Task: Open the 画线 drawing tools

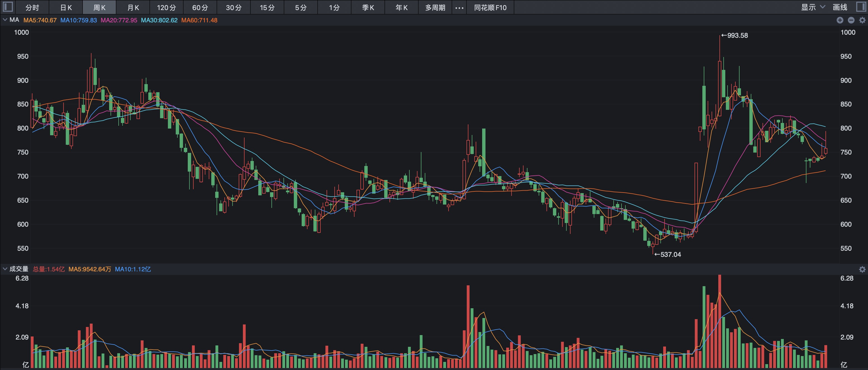Action: [x=840, y=7]
